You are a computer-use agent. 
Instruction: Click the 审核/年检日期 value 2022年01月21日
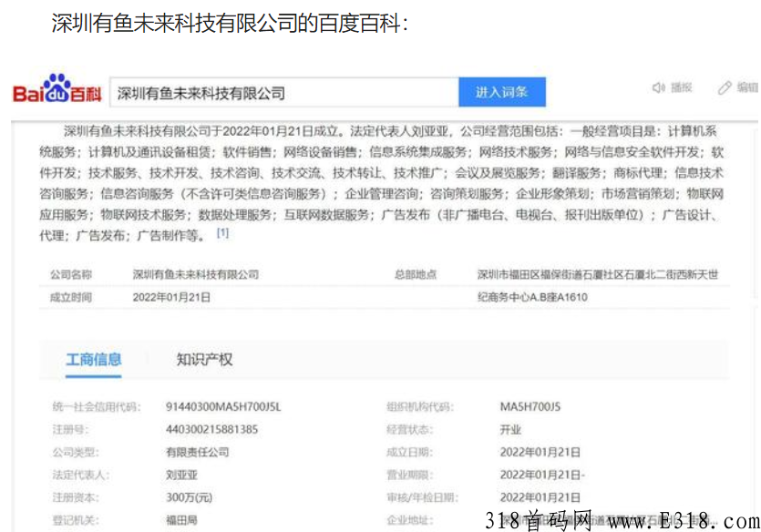click(540, 497)
